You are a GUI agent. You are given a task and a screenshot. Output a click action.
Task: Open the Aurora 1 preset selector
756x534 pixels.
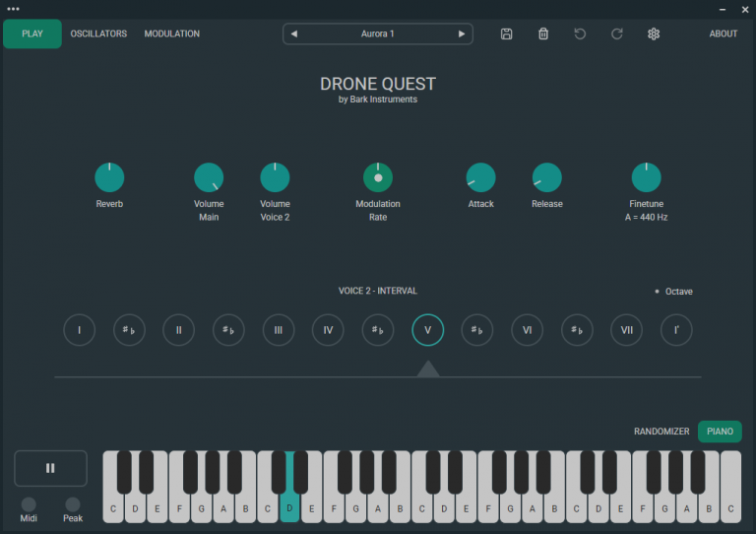click(377, 33)
